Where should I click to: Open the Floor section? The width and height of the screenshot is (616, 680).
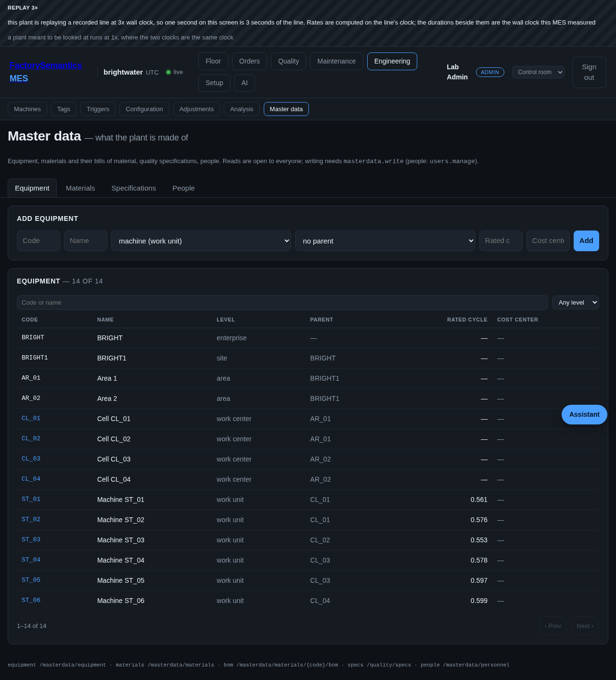[x=213, y=61]
